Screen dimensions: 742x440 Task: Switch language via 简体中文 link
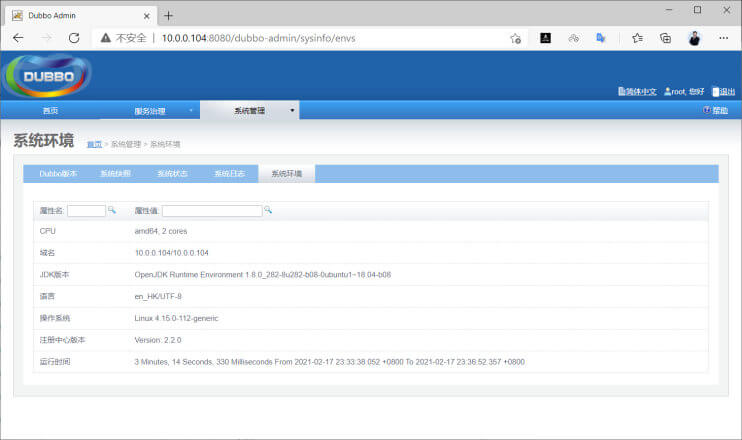637,91
